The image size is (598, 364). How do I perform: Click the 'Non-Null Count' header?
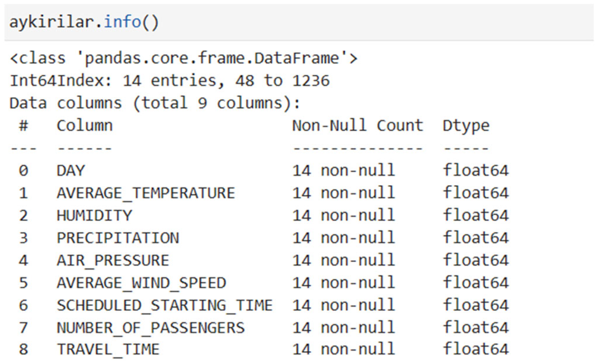pos(357,126)
